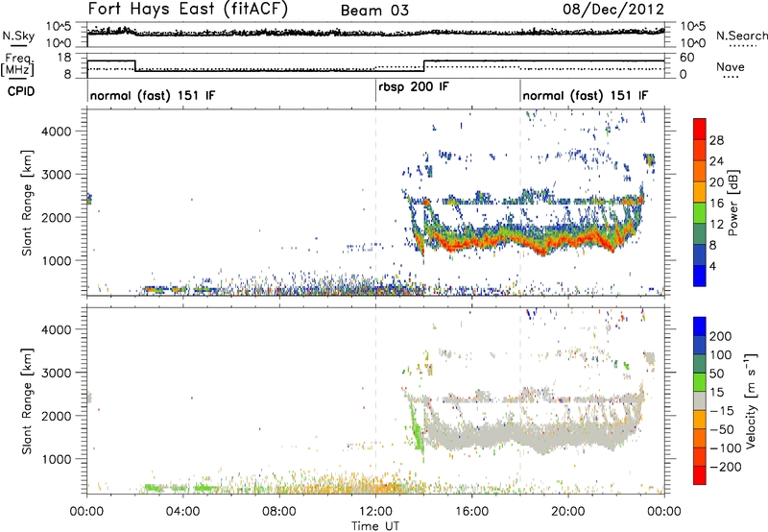Image resolution: width=768 pixels, height=532 pixels.
Task: Click the 'Nave' legend label
Action: 730,66
